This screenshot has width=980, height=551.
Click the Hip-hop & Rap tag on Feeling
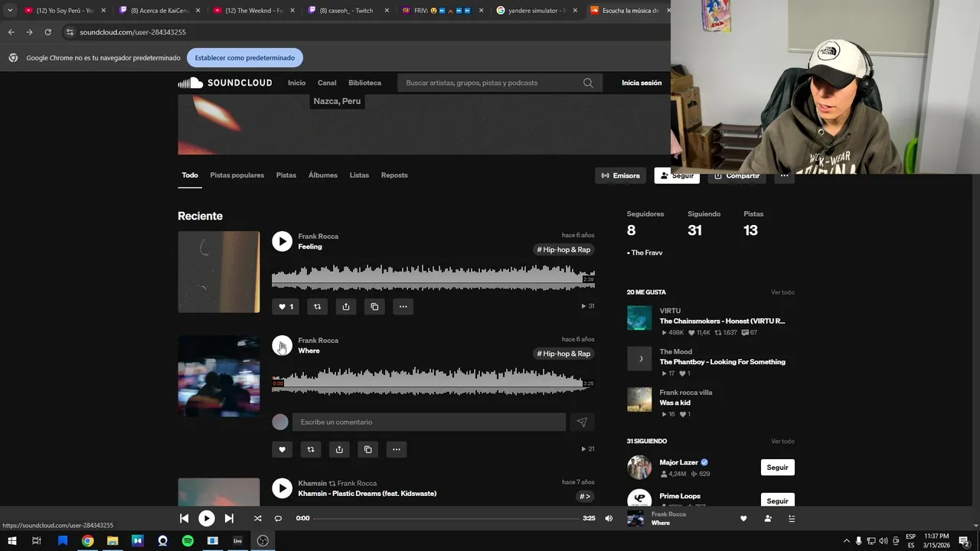click(563, 249)
